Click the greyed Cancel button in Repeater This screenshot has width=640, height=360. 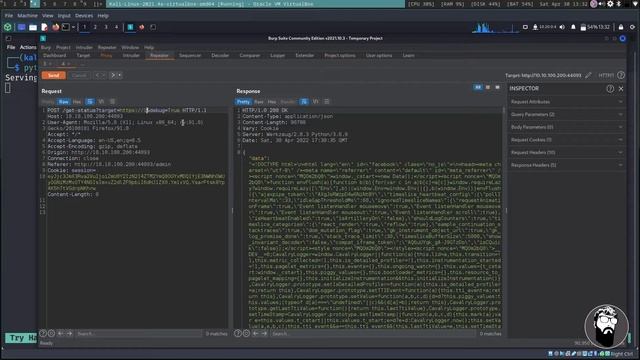[x=79, y=75]
